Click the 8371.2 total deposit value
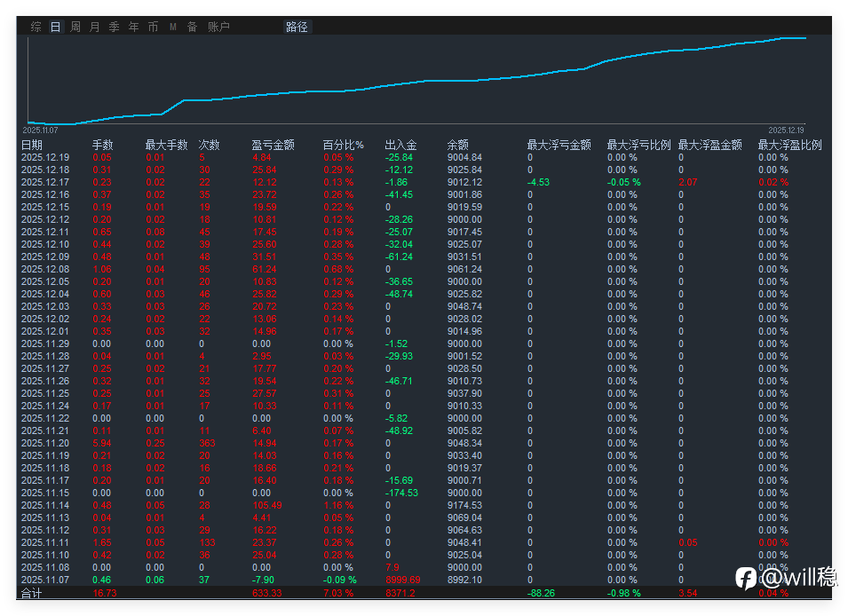The height and width of the screenshot is (616, 848). 400,593
